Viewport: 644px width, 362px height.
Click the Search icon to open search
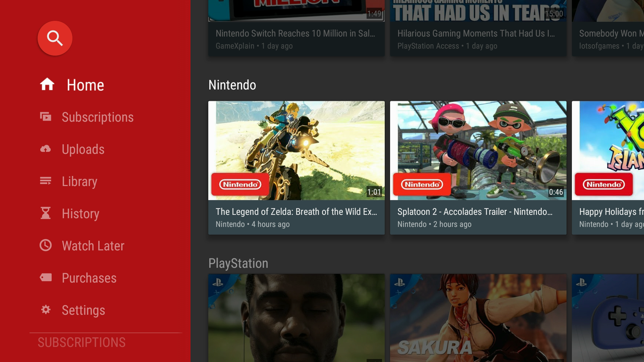55,38
